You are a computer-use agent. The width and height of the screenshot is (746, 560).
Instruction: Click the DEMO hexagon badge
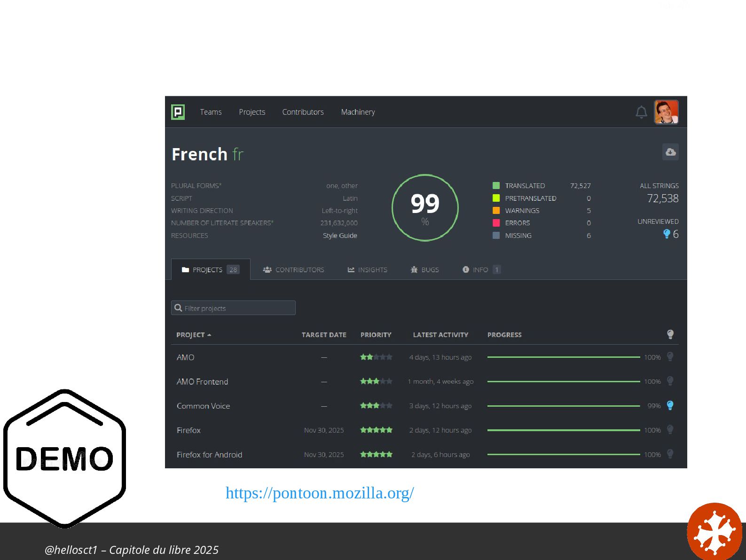click(64, 459)
